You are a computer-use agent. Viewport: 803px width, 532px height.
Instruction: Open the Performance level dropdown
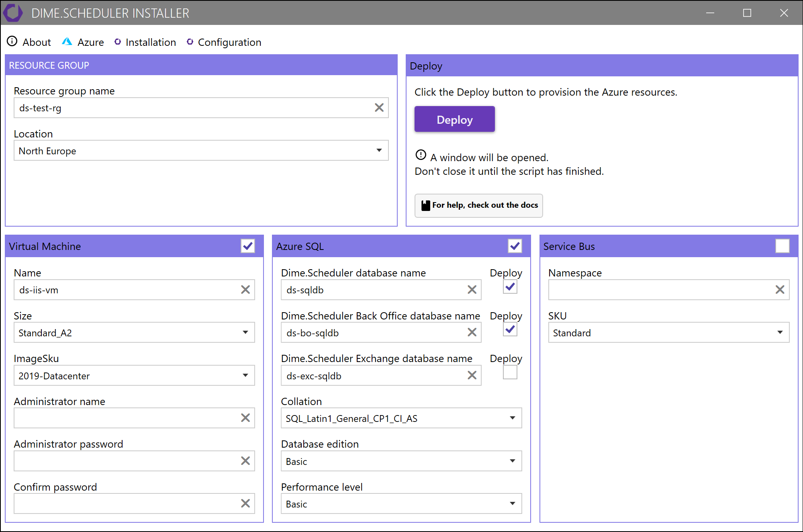(401, 503)
